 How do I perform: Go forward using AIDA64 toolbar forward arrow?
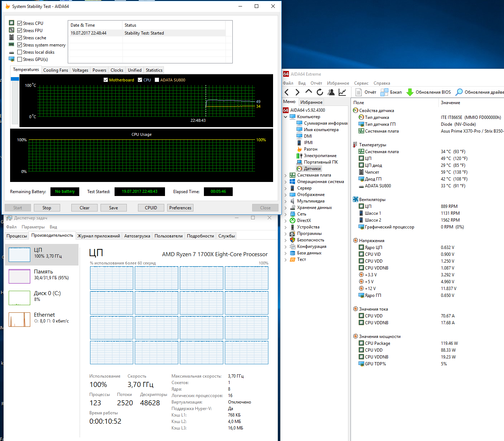click(x=297, y=92)
